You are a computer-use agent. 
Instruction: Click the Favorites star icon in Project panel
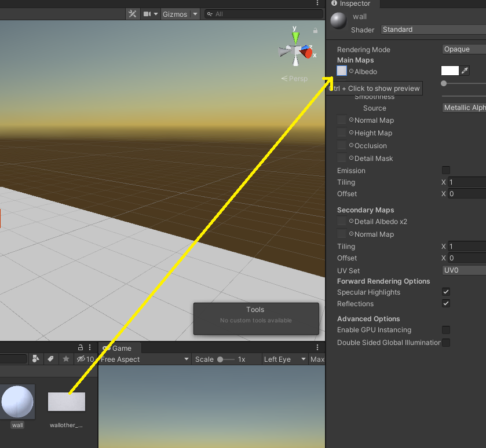click(x=66, y=359)
